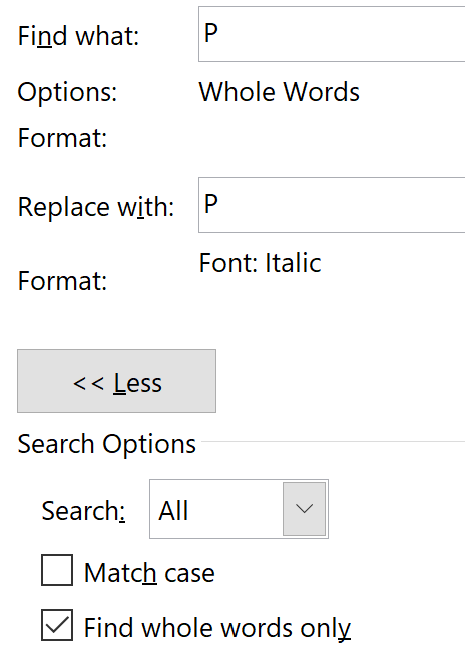
Task: Click the Replace with input field
Action: [332, 205]
